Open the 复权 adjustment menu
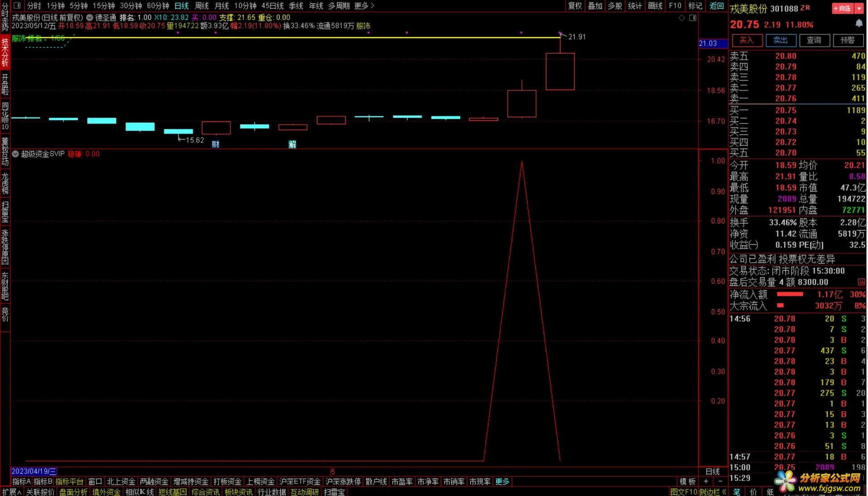Screen dimensions: 868x496 pos(575,6)
